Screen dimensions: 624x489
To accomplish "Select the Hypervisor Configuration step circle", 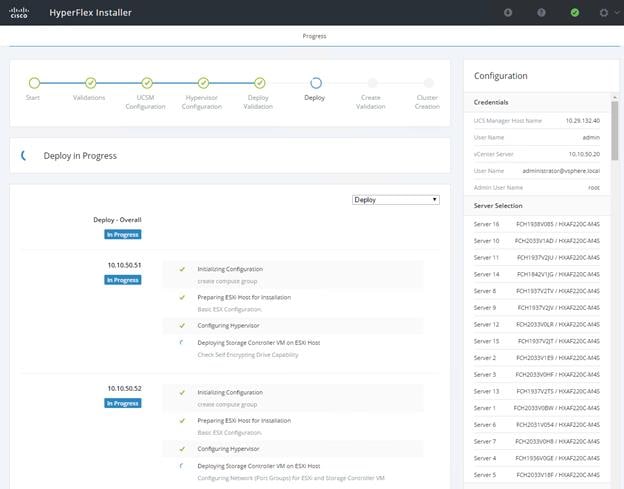I will coord(203,83).
